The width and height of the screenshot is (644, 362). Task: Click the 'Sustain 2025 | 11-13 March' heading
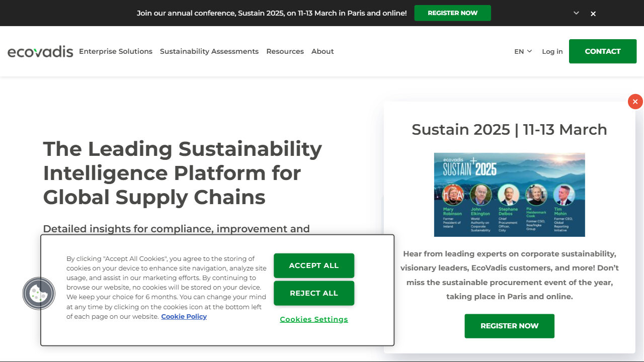pos(509,129)
